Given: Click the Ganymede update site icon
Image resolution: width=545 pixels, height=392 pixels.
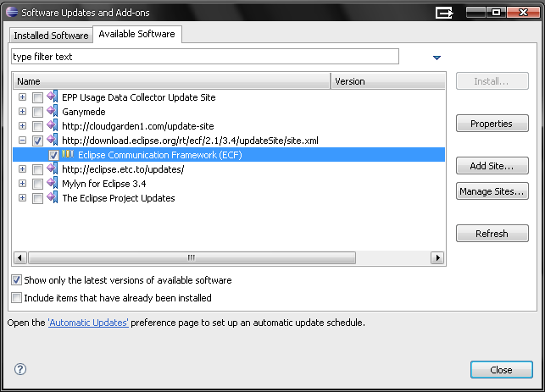Looking at the screenshot, I should coord(53,112).
